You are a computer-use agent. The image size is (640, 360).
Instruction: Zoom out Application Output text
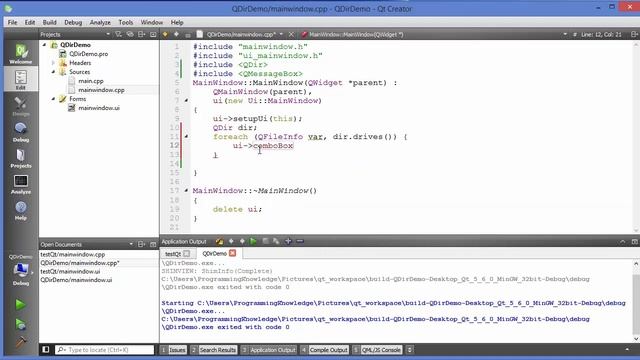tap(300, 241)
